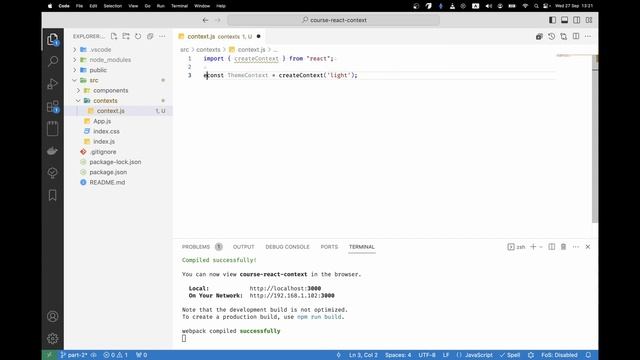Change encoding UTF-8 in status bar
The image size is (640, 360).
[x=427, y=355]
